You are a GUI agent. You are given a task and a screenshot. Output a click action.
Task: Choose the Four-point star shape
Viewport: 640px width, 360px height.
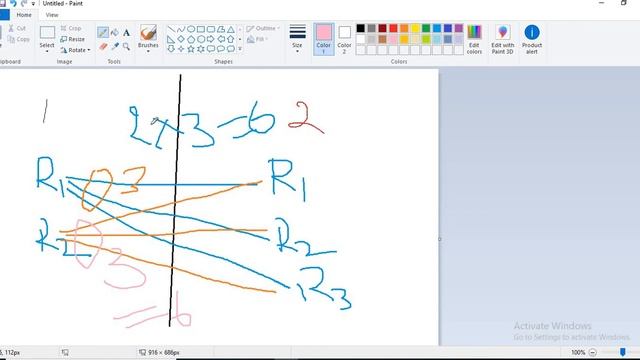coord(181,49)
